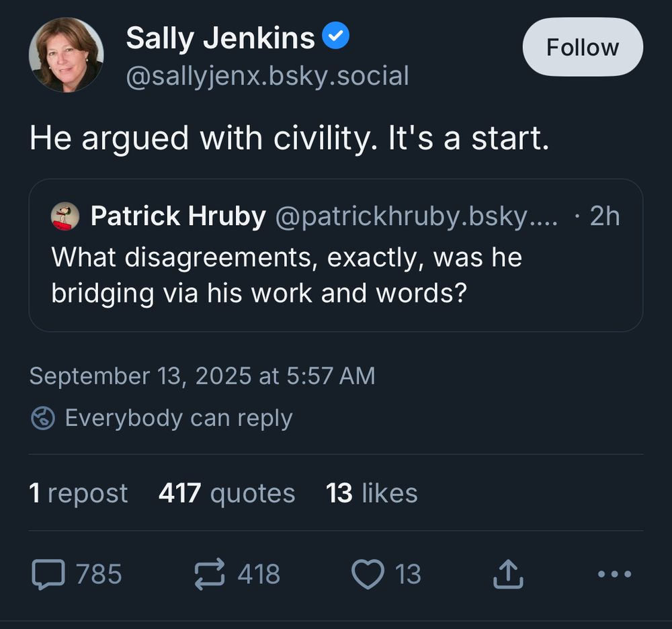Follow Sally Jenkins
The width and height of the screenshot is (672, 629).
click(582, 47)
